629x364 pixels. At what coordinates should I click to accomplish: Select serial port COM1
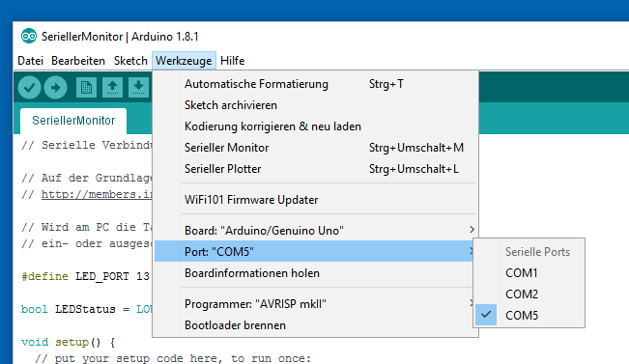[x=529, y=273]
